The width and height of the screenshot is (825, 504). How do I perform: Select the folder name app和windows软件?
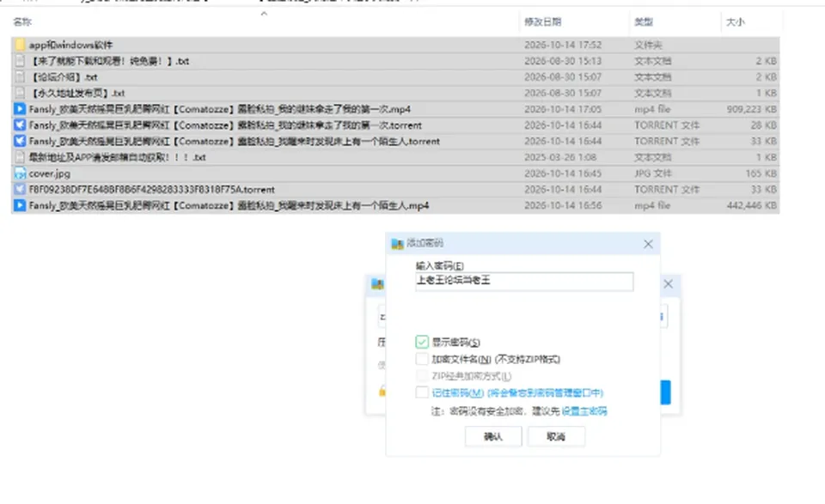tap(70, 45)
